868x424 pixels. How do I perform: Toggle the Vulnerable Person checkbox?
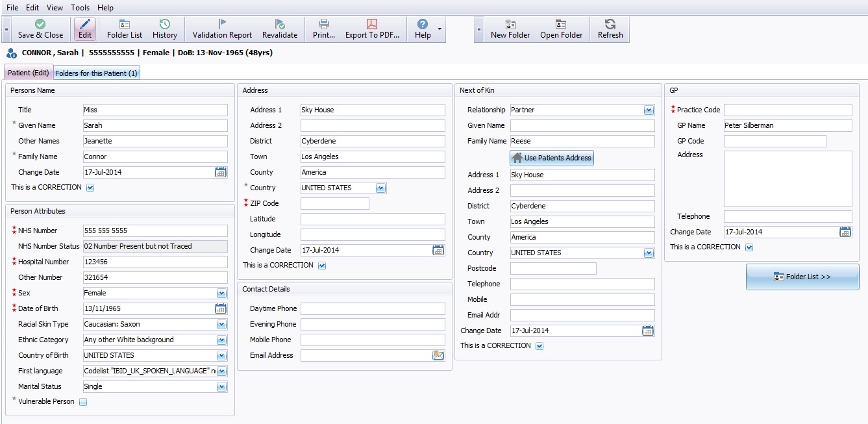click(83, 402)
